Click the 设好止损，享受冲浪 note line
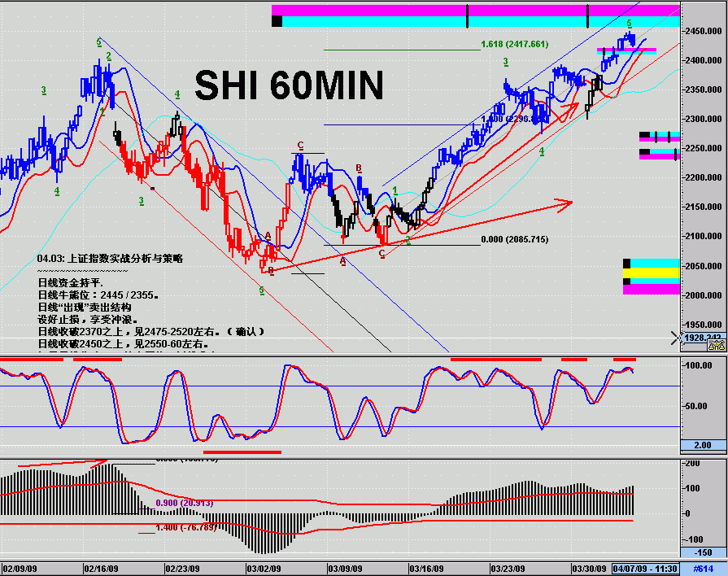Screen dimensions: 728x576 tap(87, 320)
